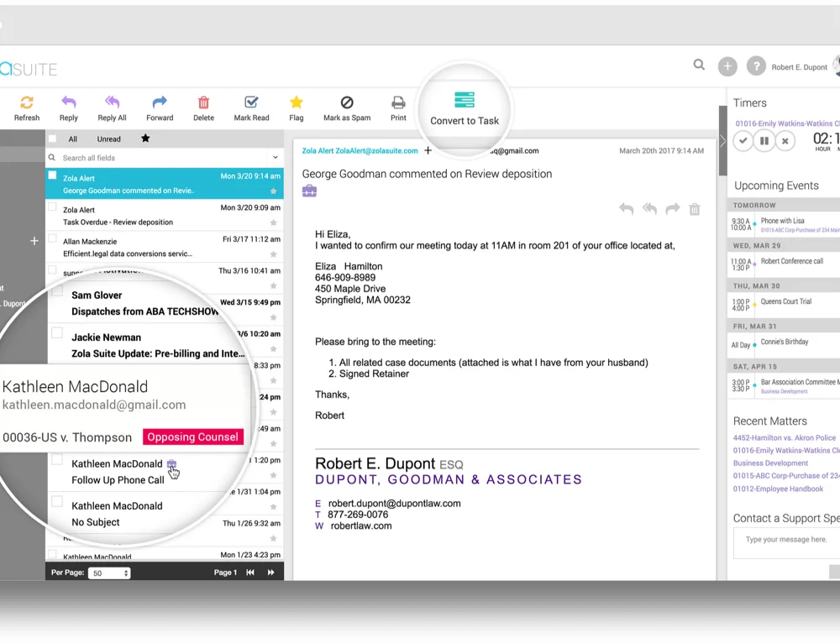840x643 pixels.
Task: Open the Business Development recent matter
Action: [x=770, y=463]
